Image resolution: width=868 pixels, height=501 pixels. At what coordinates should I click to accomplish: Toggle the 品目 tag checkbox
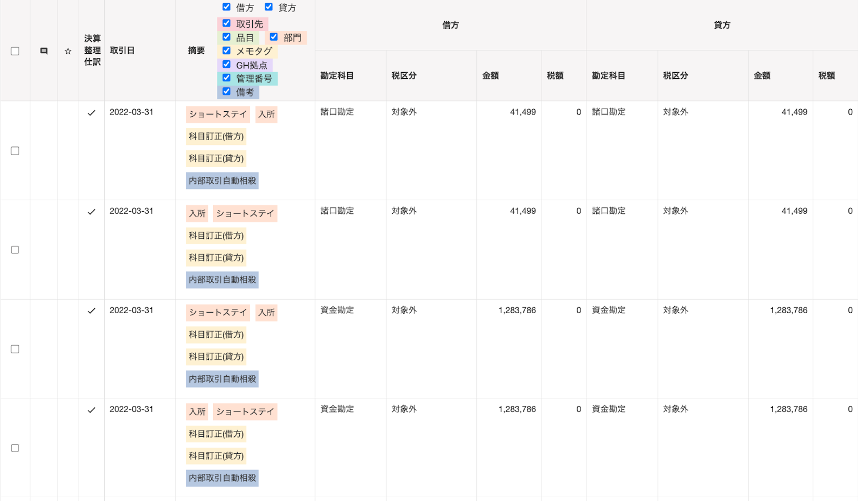(226, 37)
